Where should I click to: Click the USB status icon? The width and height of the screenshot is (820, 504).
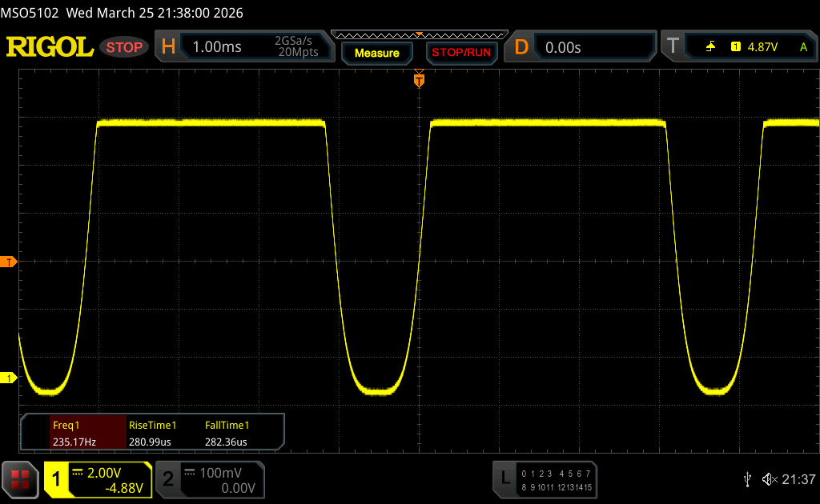747,478
